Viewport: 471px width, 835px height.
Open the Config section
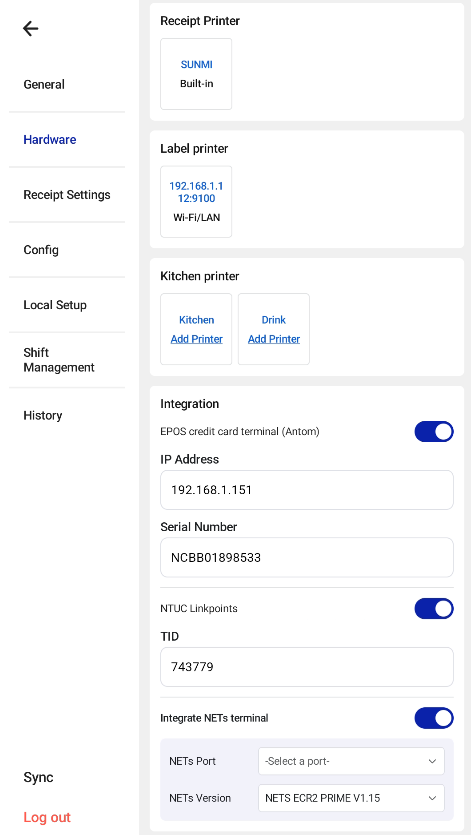point(41,250)
